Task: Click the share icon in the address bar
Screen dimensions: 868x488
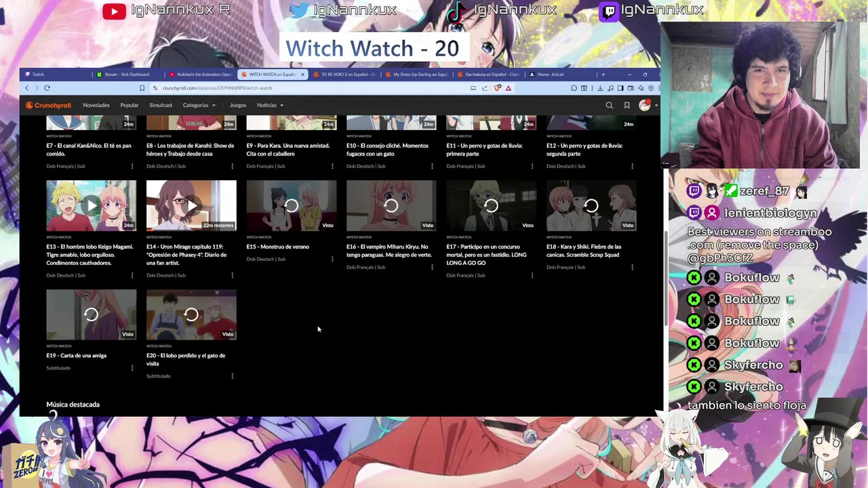Action: click(x=485, y=88)
